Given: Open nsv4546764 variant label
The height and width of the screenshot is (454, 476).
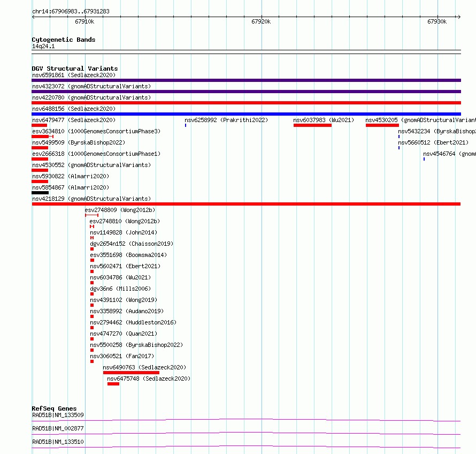Looking at the screenshot, I should tap(450, 154).
